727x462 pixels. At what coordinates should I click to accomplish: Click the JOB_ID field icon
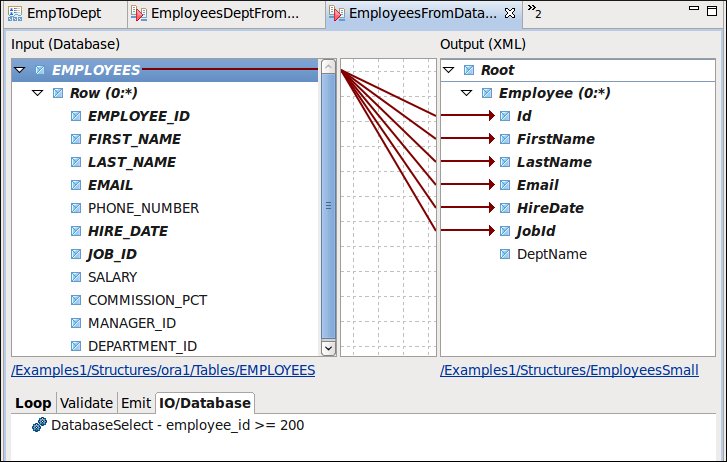(76, 254)
